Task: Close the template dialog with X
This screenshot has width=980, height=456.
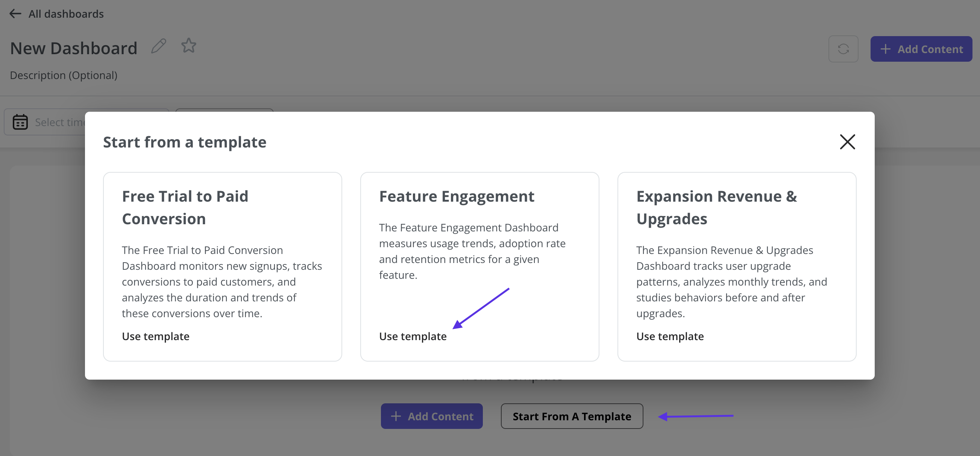Action: [x=847, y=142]
